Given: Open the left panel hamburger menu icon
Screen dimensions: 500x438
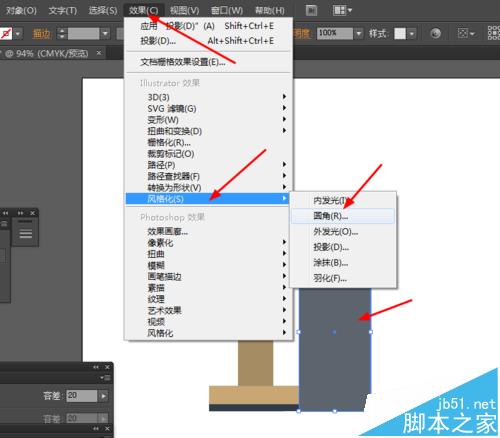Looking at the screenshot, I should point(26,233).
